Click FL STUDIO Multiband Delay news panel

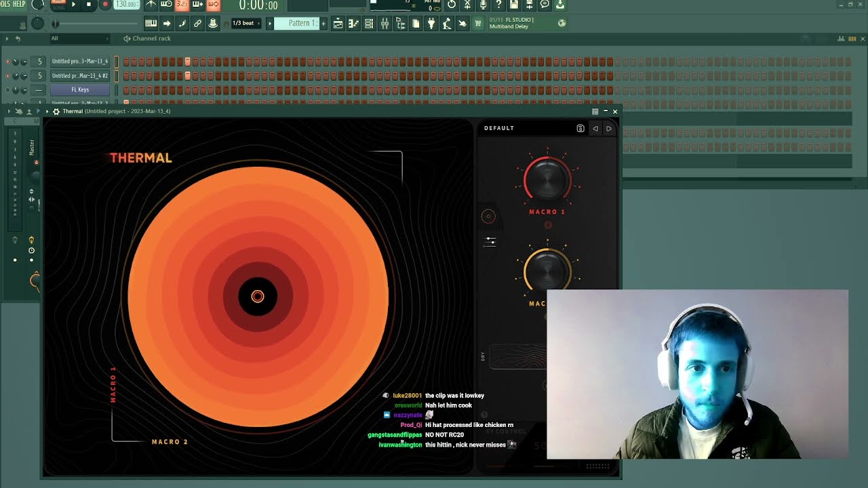527,23
